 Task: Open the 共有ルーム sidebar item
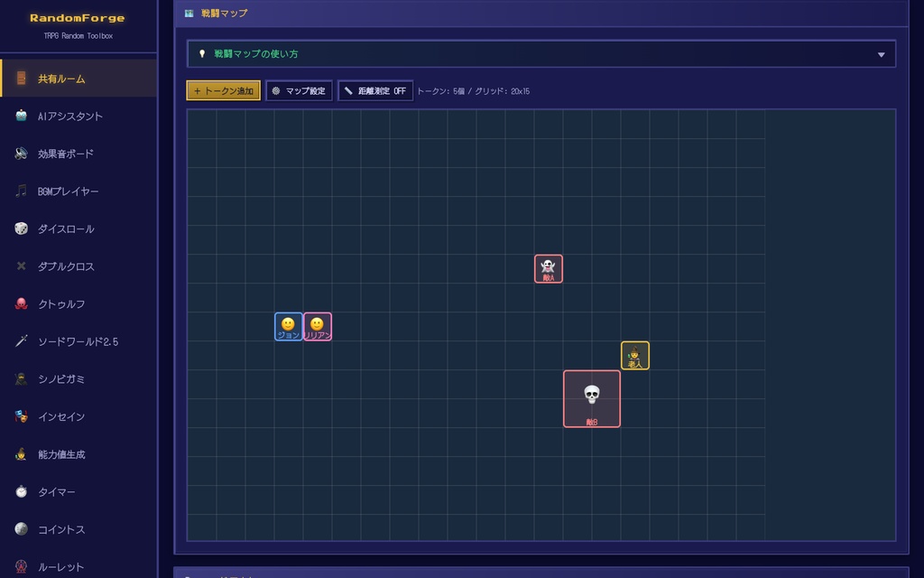tap(79, 78)
